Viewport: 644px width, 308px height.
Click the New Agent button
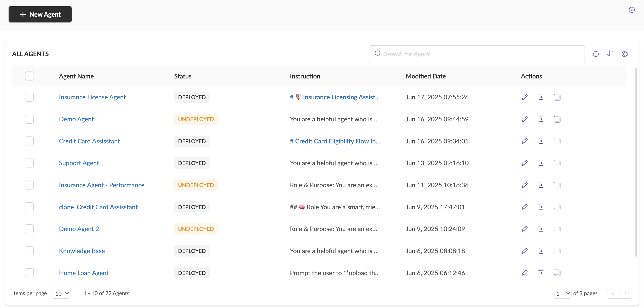(x=40, y=14)
